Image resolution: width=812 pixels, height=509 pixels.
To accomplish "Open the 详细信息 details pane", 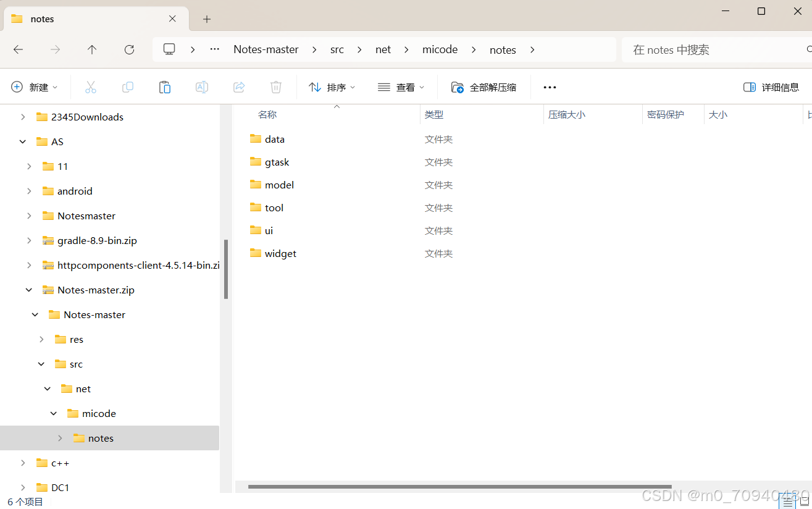I will tap(771, 86).
